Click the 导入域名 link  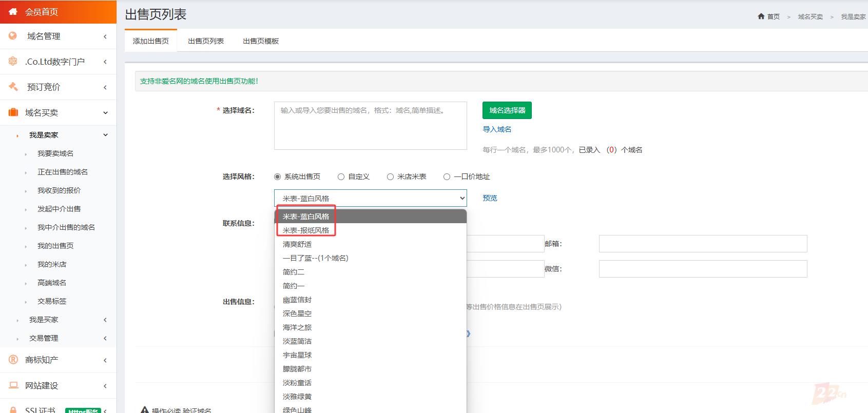pos(496,129)
